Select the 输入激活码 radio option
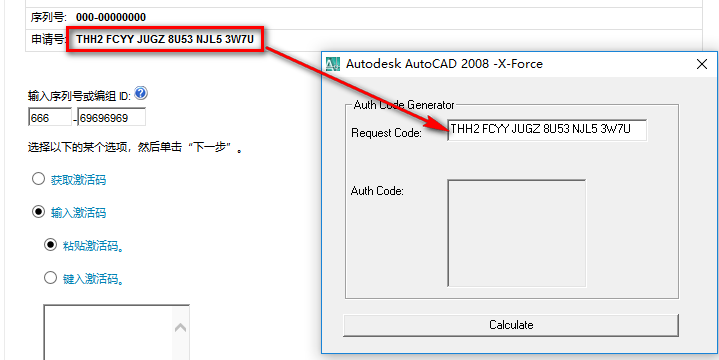 (38, 212)
